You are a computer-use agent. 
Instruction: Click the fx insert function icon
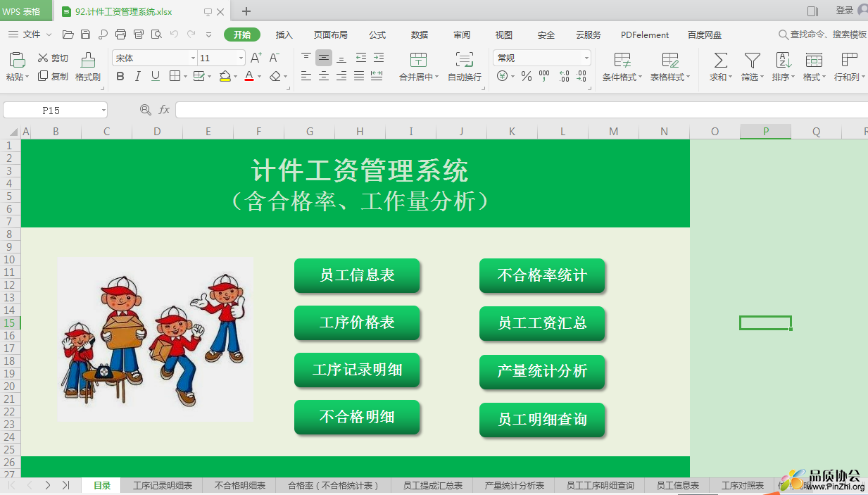tap(164, 110)
